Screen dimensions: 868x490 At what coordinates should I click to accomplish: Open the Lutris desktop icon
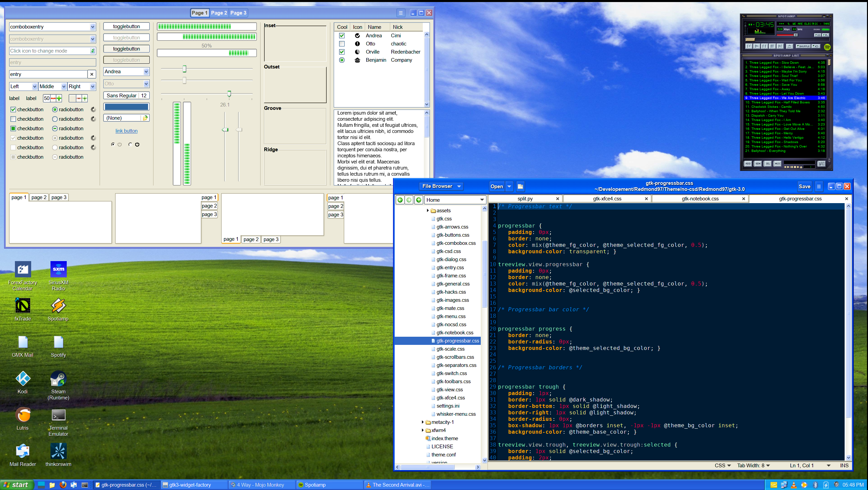point(23,418)
